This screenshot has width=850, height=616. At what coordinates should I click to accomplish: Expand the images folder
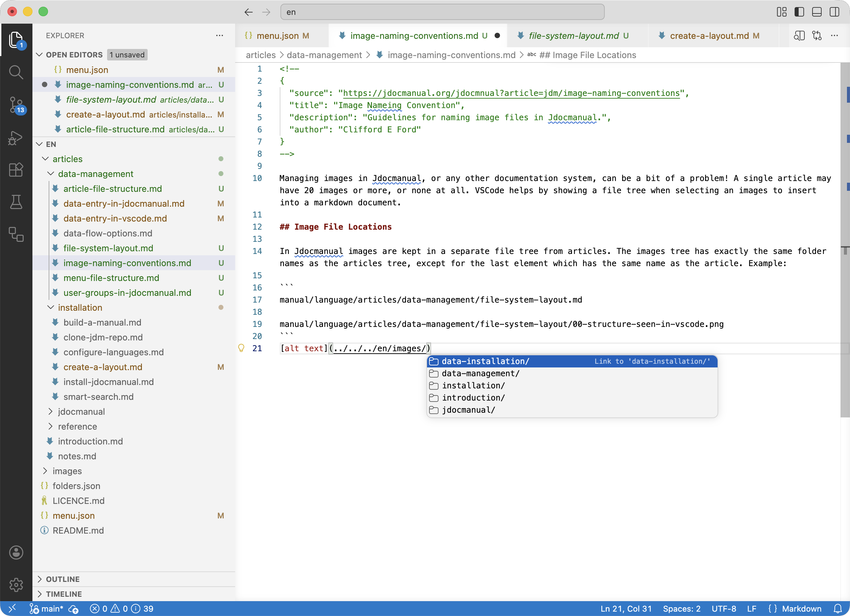click(x=45, y=471)
